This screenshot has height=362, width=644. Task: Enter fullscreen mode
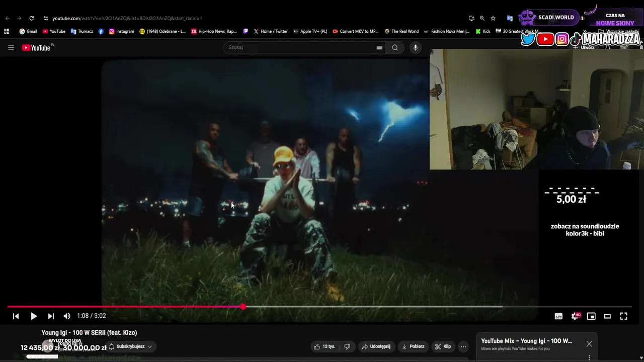click(x=623, y=316)
